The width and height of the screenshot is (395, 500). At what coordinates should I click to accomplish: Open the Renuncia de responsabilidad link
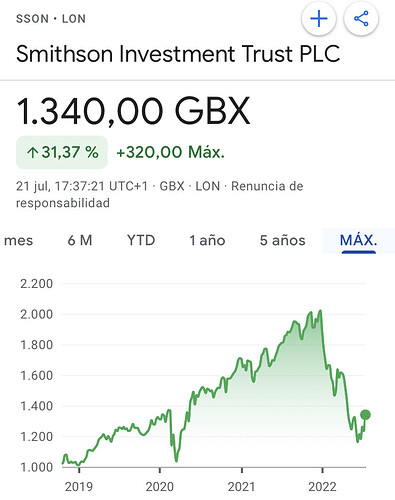[160, 194]
